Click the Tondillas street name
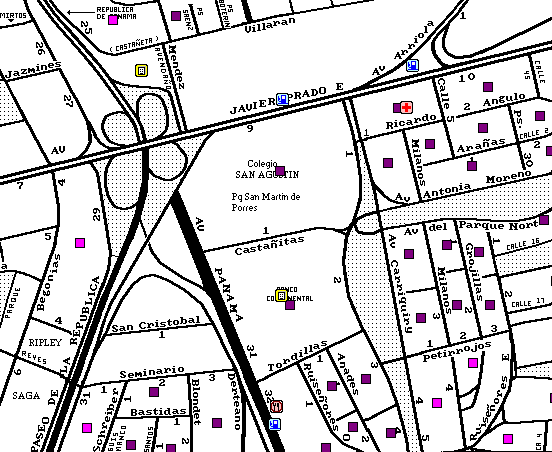Viewport: 552px width, 452px height. [x=298, y=356]
